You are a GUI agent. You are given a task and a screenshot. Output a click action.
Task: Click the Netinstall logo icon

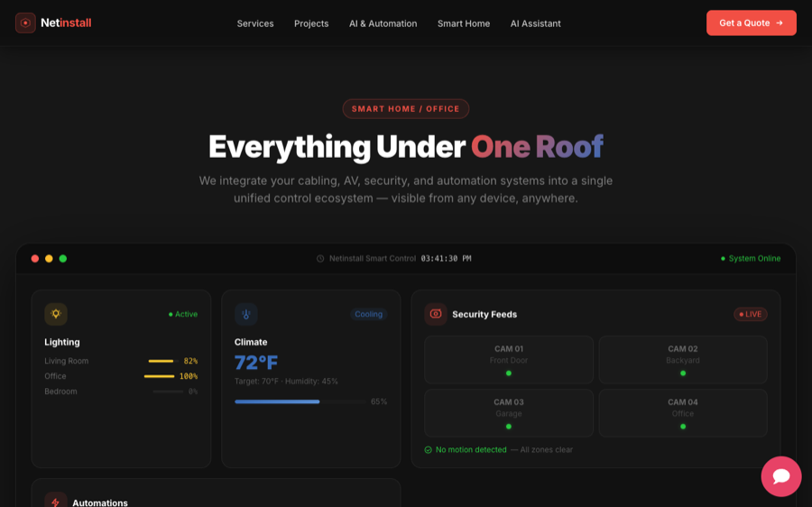click(x=25, y=23)
